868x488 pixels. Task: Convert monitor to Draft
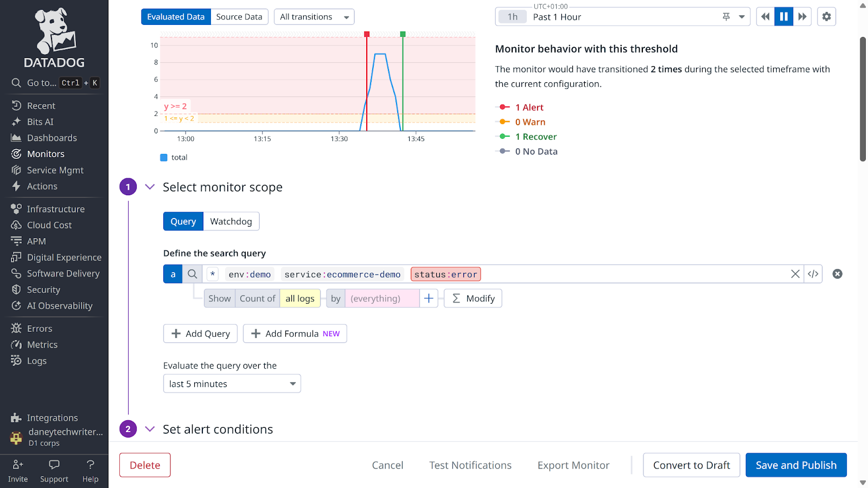(x=692, y=465)
